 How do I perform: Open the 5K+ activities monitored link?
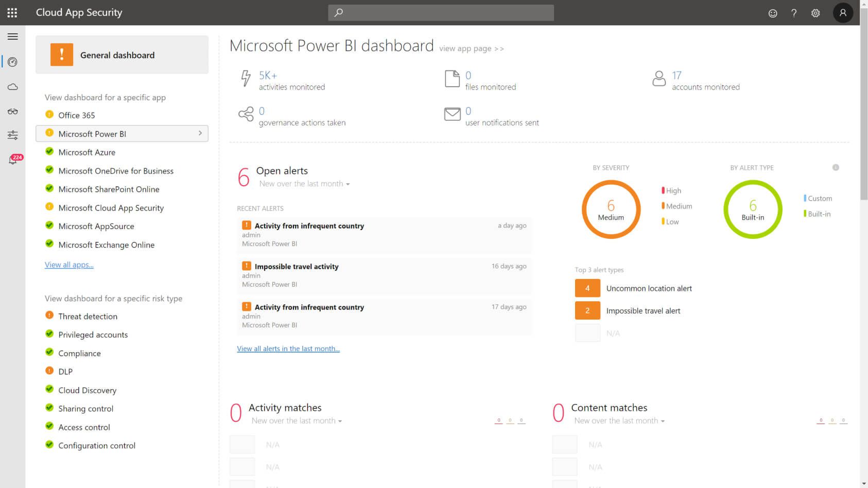[268, 75]
